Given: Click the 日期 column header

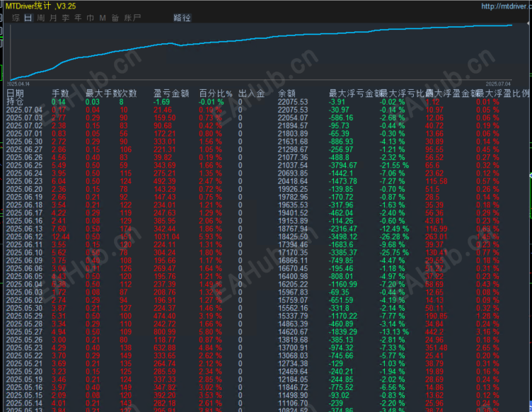Looking at the screenshot, I should tap(16, 93).
